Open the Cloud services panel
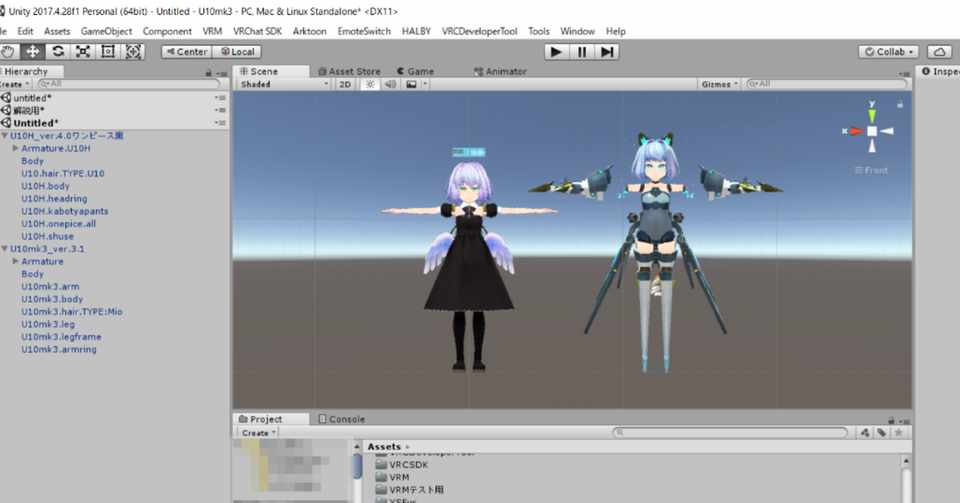Image resolution: width=960 pixels, height=503 pixels. [939, 52]
